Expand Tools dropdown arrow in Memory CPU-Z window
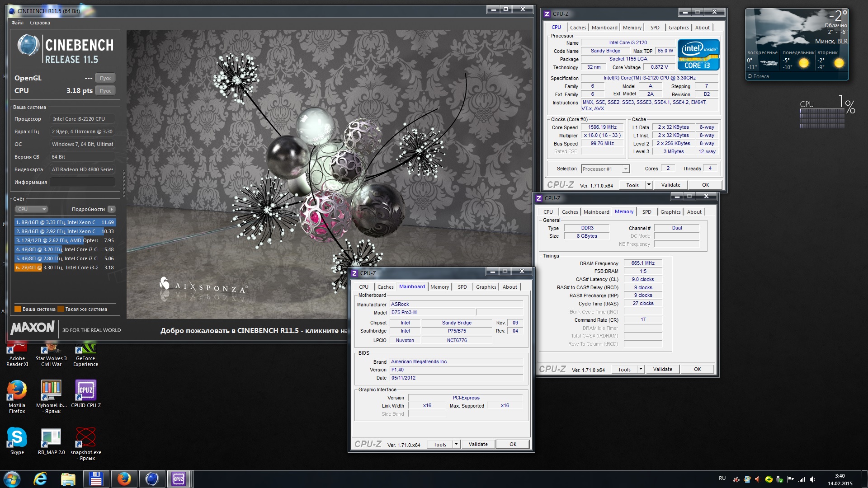The width and height of the screenshot is (868, 488). tap(641, 370)
